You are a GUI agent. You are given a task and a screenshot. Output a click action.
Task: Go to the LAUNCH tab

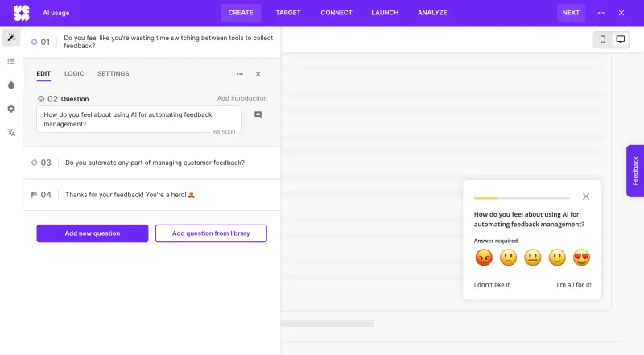tap(385, 13)
